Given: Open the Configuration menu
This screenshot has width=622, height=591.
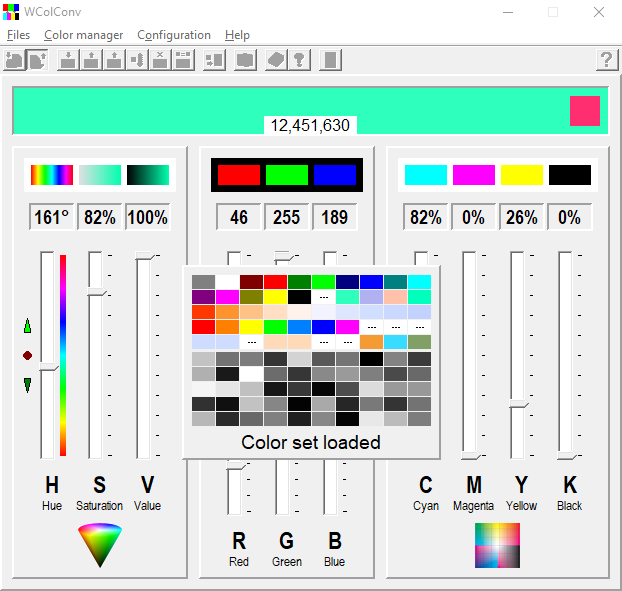Looking at the screenshot, I should click(174, 35).
